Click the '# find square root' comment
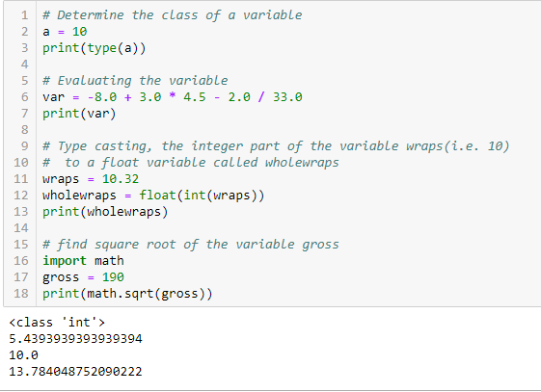Viewport: 541px width, 392px height. [190, 245]
